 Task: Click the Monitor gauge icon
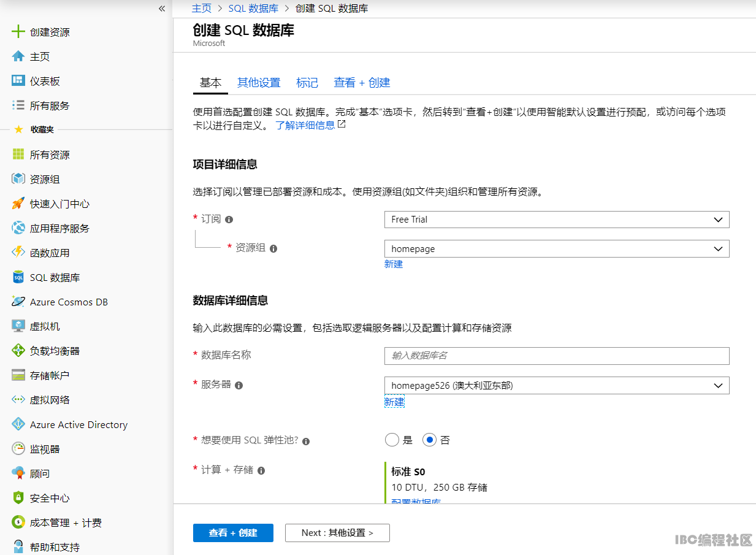[x=18, y=449]
